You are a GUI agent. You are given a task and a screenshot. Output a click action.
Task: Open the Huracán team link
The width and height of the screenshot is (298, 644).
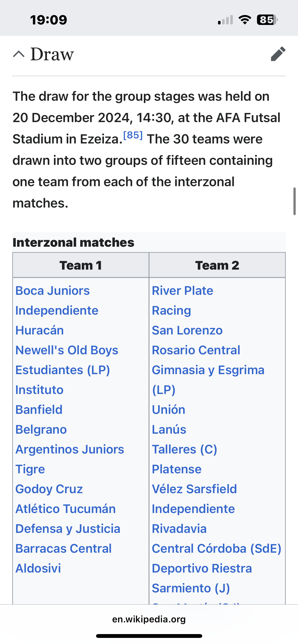(x=39, y=330)
